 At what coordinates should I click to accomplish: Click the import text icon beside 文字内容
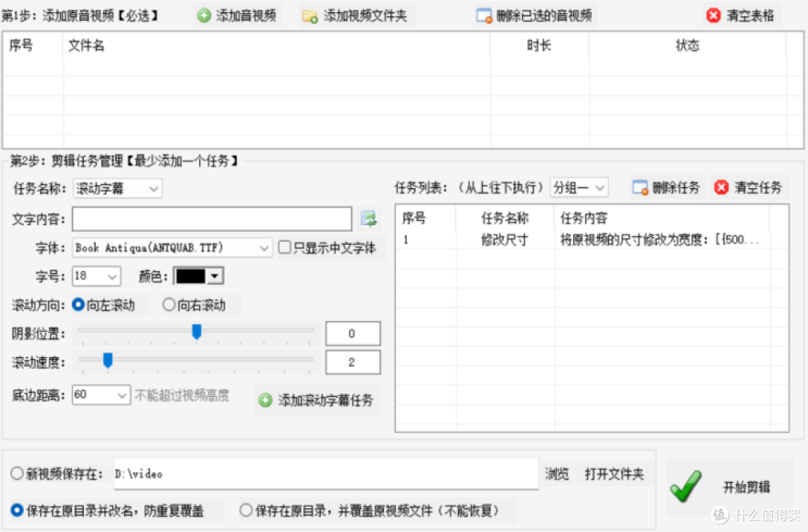369,219
